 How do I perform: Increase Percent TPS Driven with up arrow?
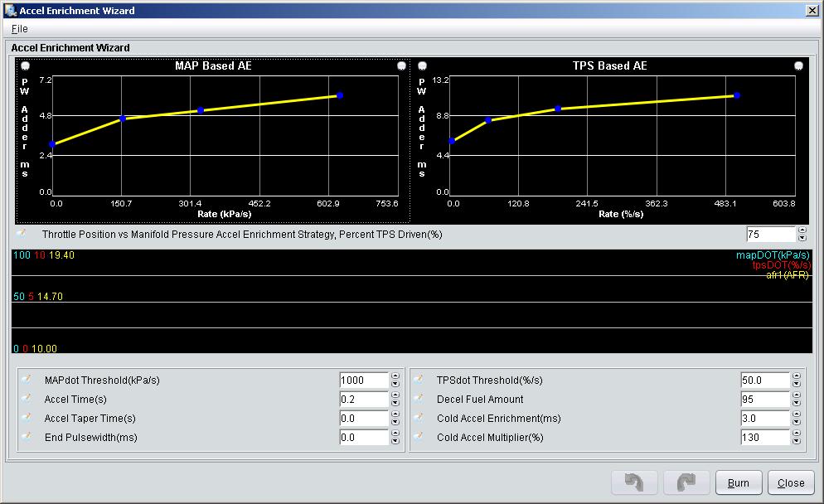802,230
